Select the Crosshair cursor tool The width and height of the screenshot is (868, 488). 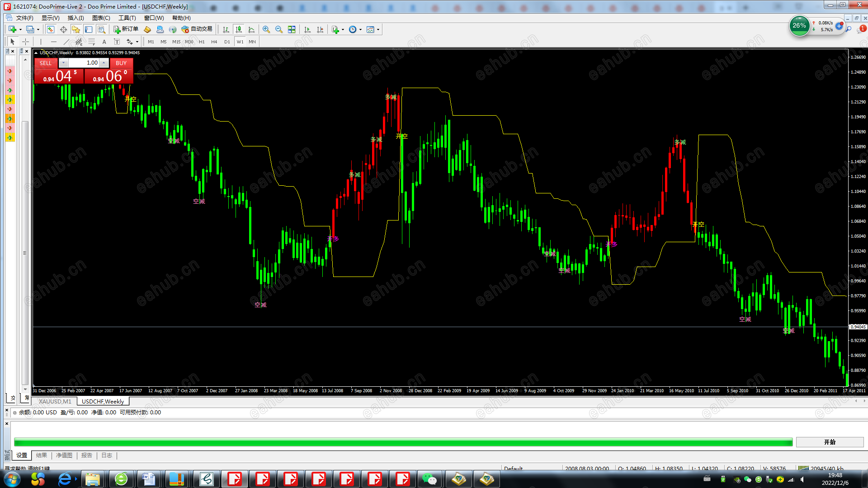(26, 42)
